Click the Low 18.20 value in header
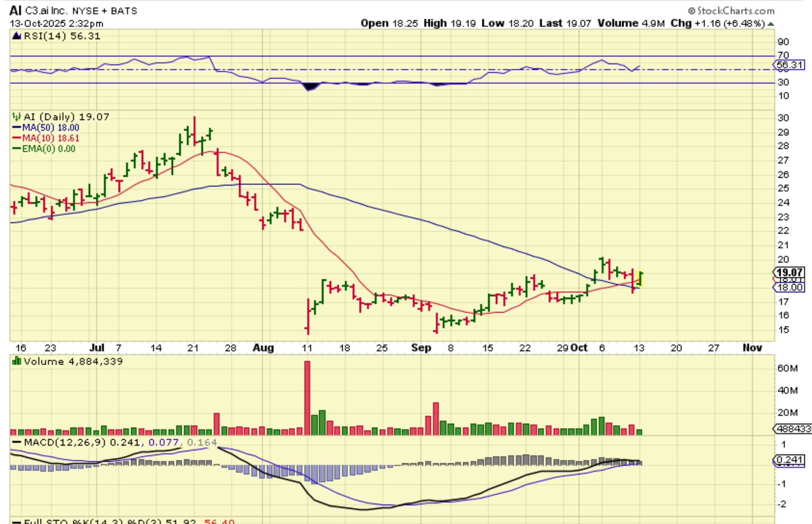 507,23
